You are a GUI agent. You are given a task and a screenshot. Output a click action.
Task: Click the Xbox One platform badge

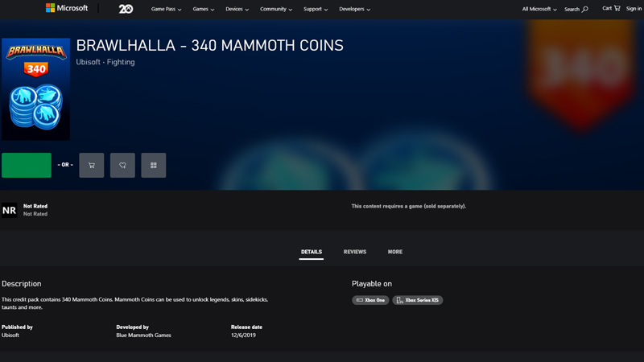pyautogui.click(x=370, y=300)
